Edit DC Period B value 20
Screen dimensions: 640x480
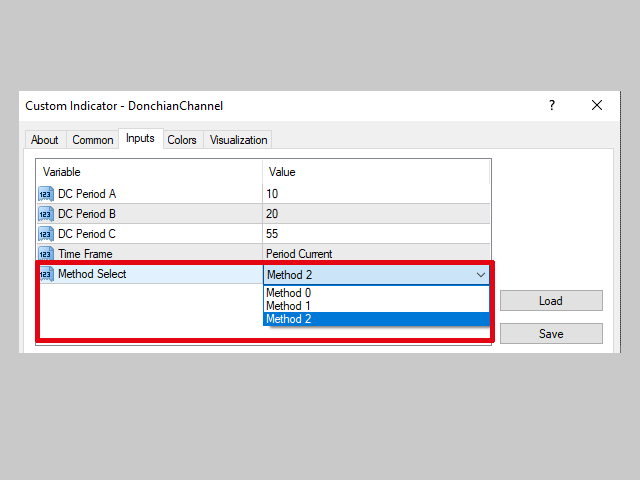click(x=376, y=214)
